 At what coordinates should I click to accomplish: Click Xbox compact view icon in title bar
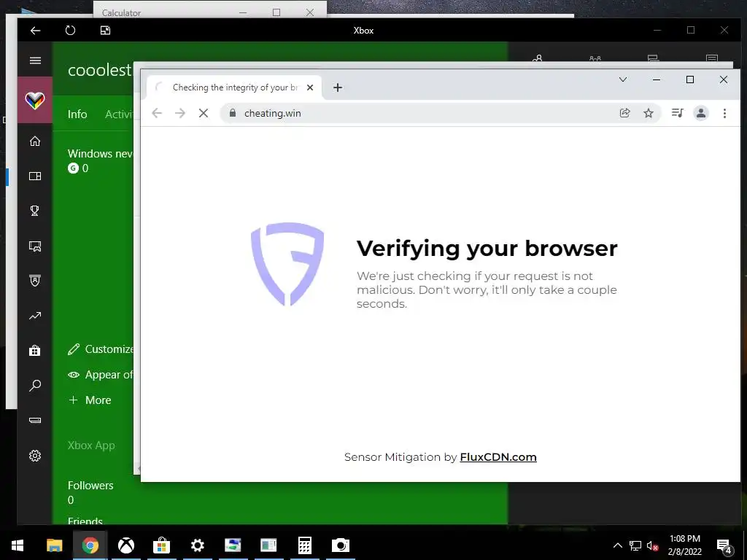coord(105,31)
